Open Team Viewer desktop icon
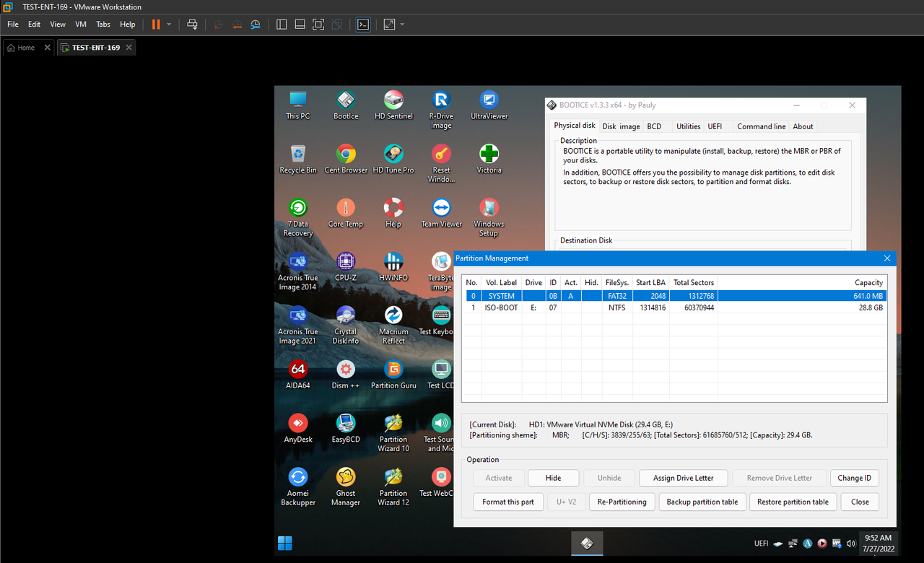 [x=441, y=214]
